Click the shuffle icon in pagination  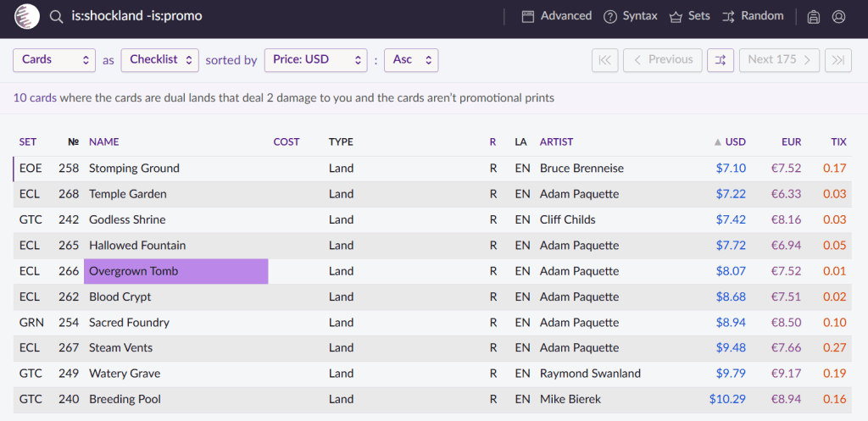pyautogui.click(x=721, y=60)
